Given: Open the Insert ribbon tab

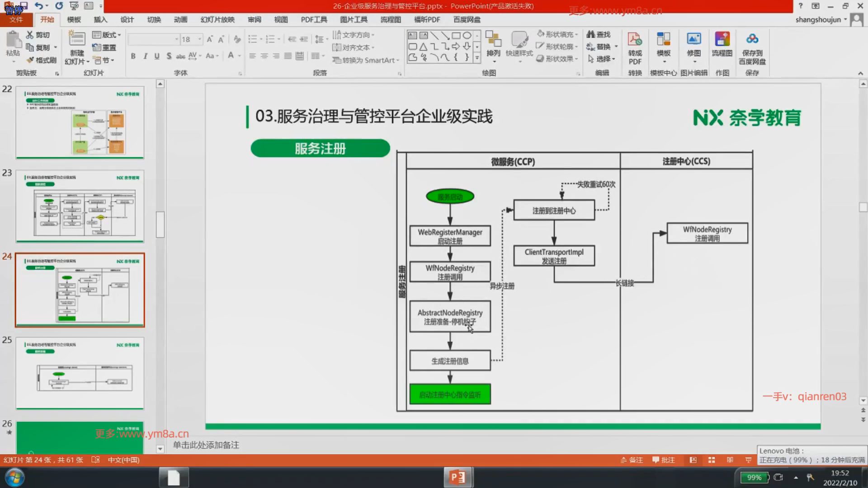Looking at the screenshot, I should (100, 19).
